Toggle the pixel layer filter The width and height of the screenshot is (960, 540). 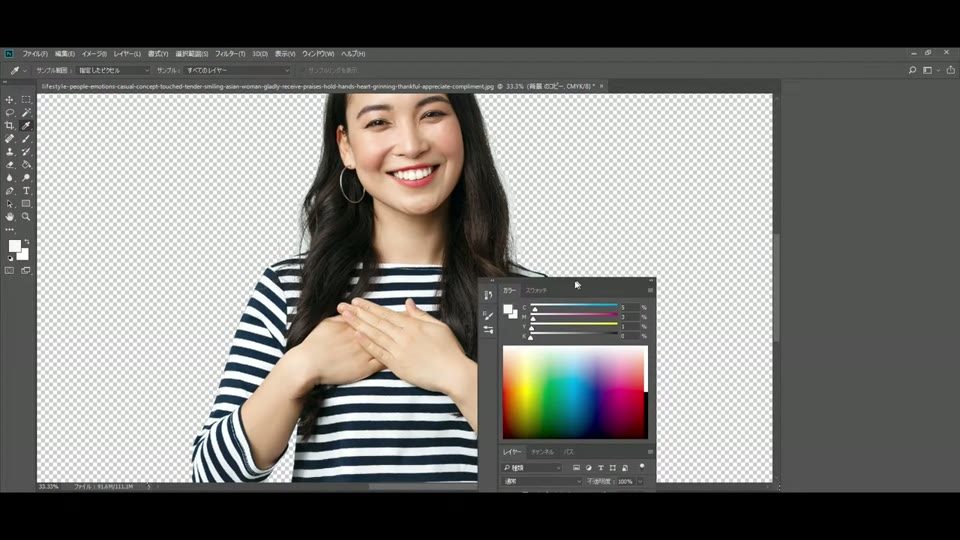(576, 468)
